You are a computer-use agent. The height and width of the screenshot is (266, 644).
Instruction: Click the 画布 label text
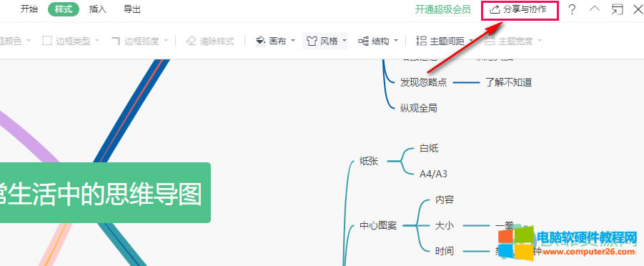click(277, 41)
